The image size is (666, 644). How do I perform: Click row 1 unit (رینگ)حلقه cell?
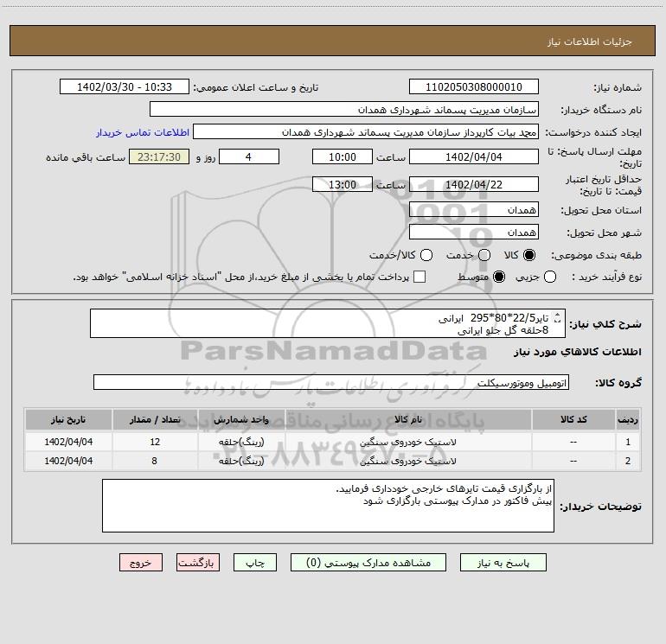[240, 442]
